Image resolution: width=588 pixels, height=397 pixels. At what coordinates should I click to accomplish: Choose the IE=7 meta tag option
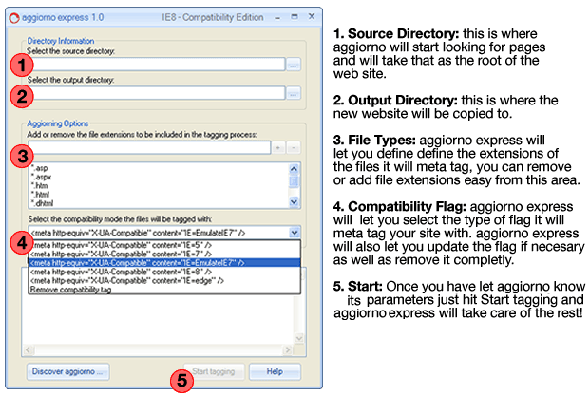point(164,254)
